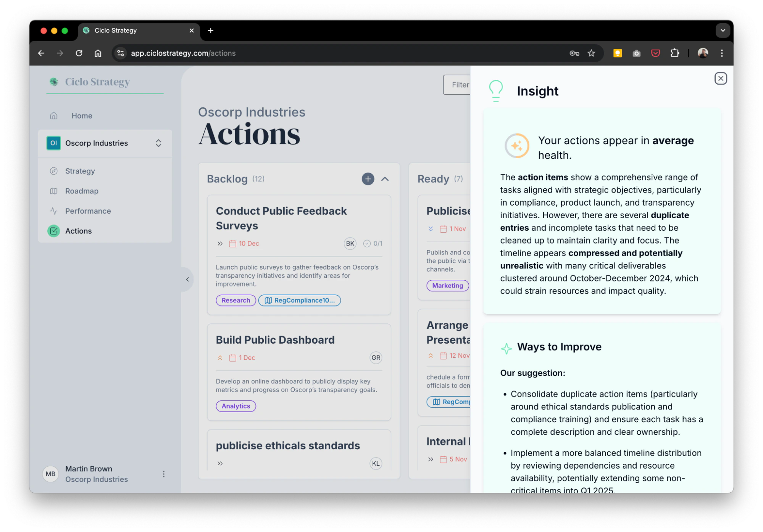763x532 pixels.
Task: Click the 5 Nov due date
Action: click(453, 459)
